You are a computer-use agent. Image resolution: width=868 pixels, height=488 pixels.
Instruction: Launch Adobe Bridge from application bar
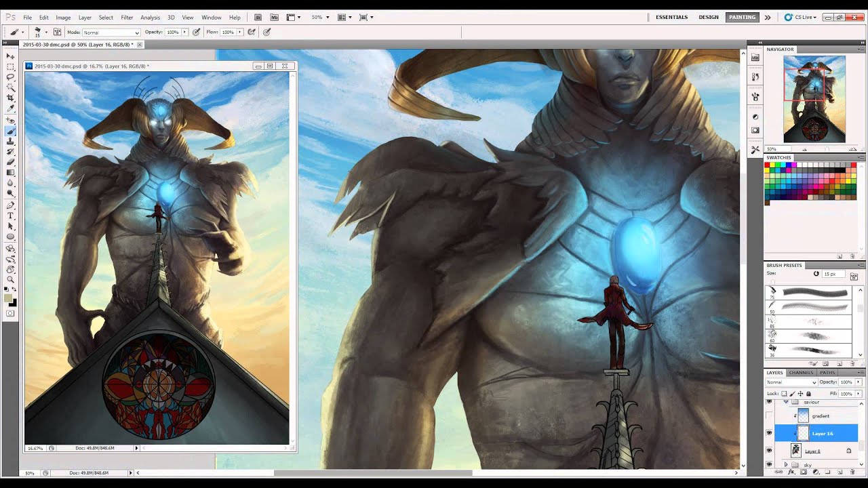[x=258, y=17]
